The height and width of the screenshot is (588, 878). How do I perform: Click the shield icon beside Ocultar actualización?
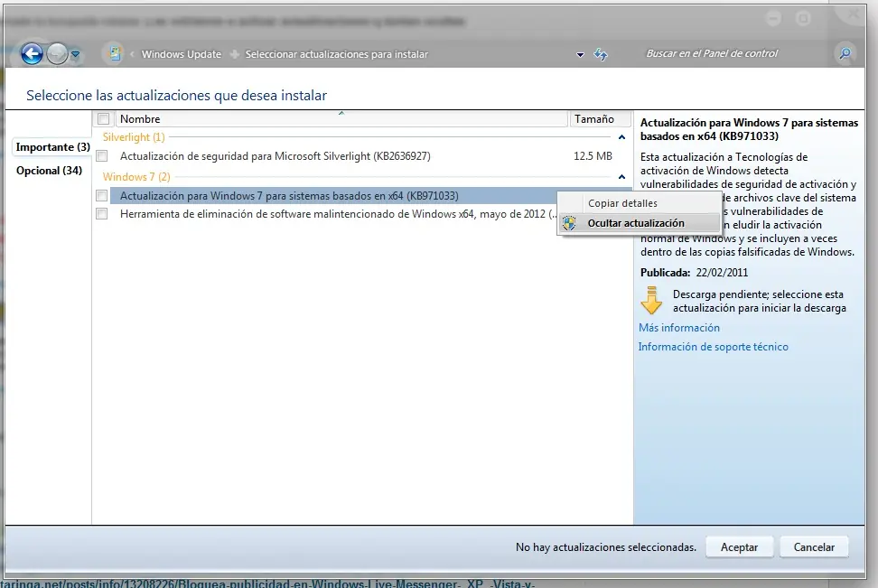[569, 223]
